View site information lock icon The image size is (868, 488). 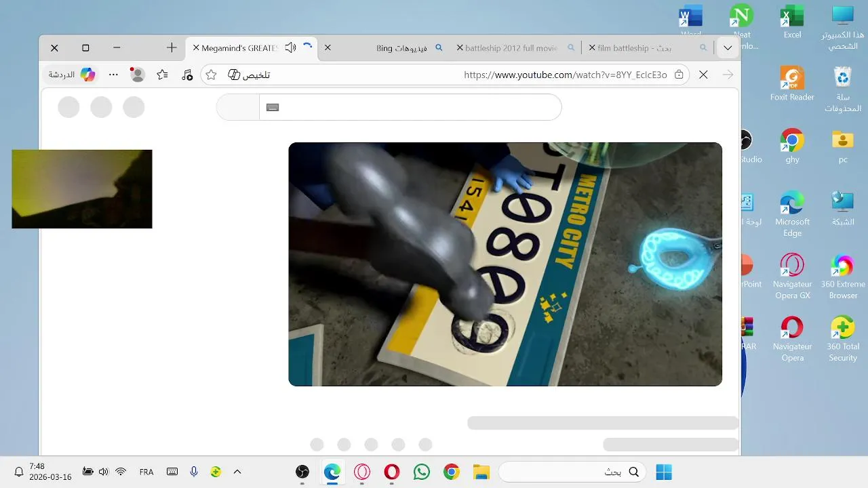pyautogui.click(x=679, y=75)
